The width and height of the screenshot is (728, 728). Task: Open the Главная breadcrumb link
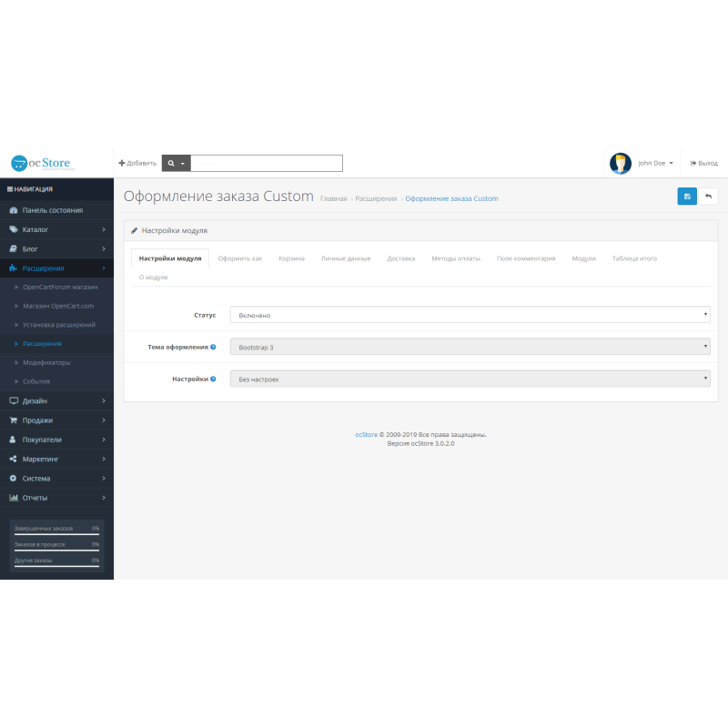332,198
